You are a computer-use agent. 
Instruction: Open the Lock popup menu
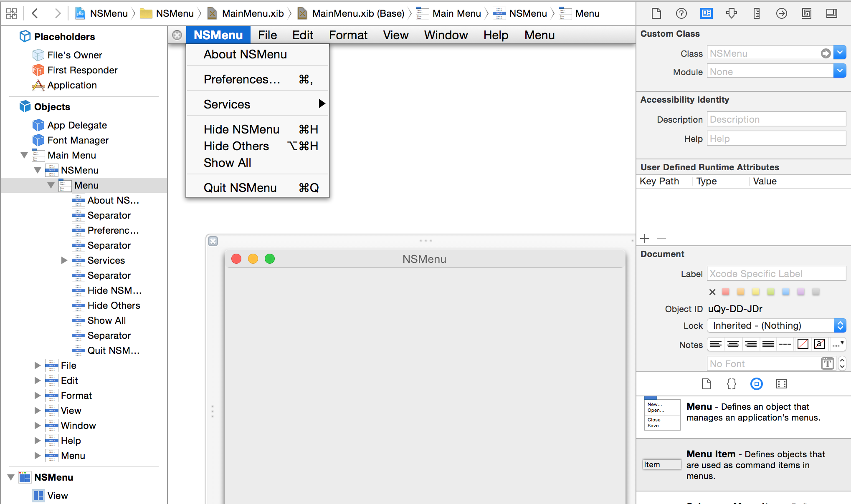point(777,325)
